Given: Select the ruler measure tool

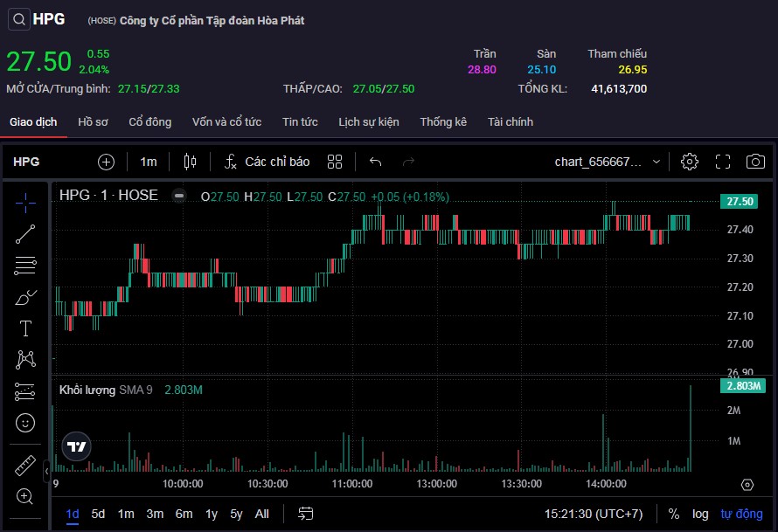Looking at the screenshot, I should pyautogui.click(x=25, y=466).
